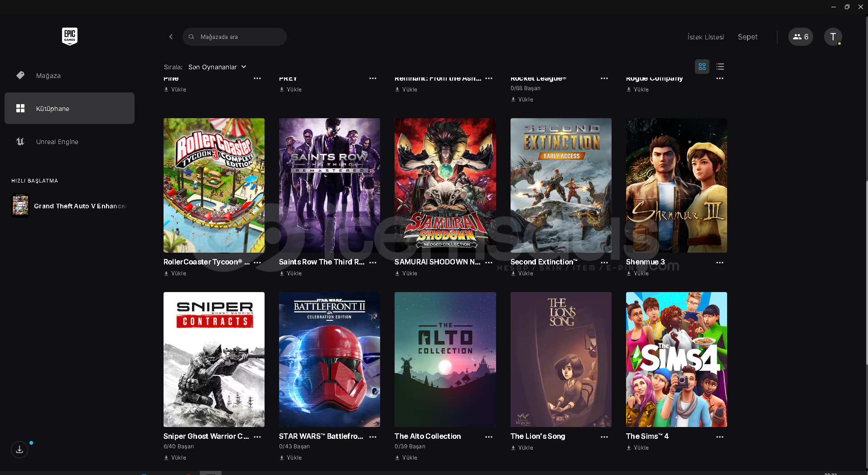Viewport: 868px width, 475px height.
Task: Open İstek Listesi wishlist
Action: click(x=705, y=37)
